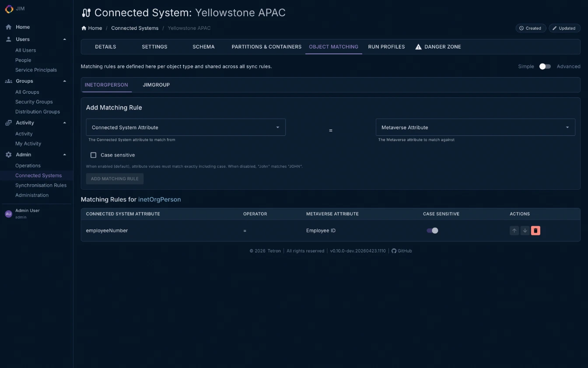
Task: Click the GitHub icon in the footer
Action: [x=394, y=251]
